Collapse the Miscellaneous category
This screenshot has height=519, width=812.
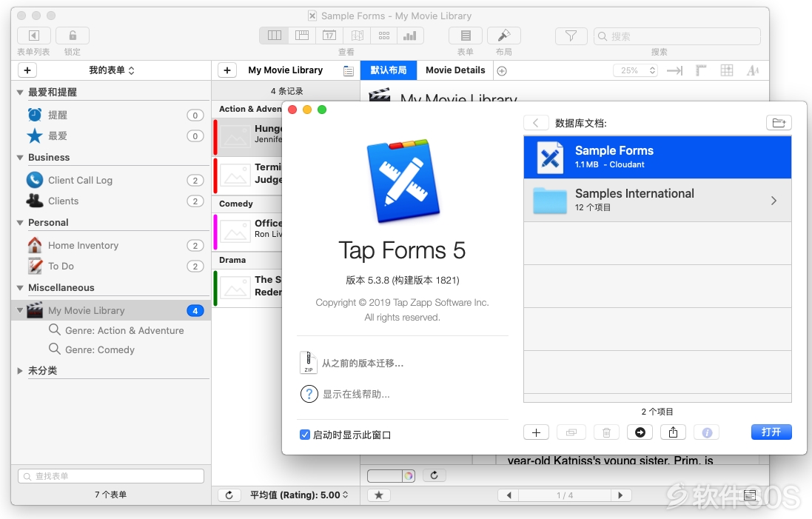pos(20,288)
